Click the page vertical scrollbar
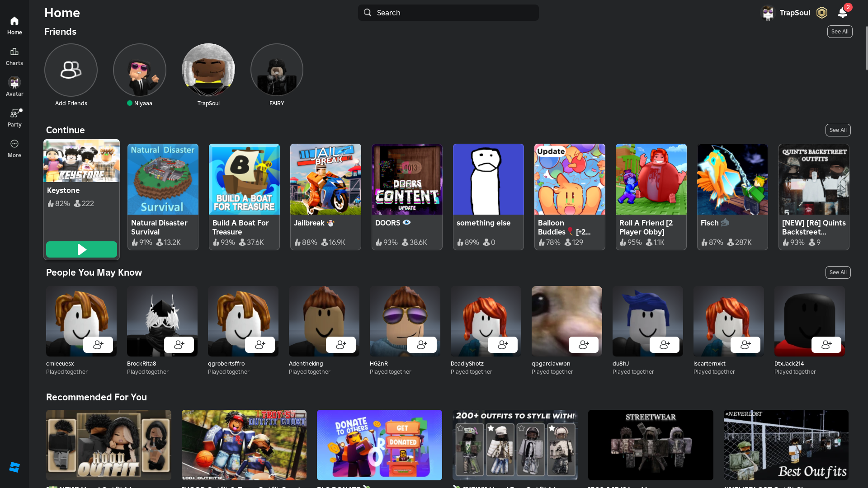This screenshot has height=488, width=868. click(x=867, y=48)
